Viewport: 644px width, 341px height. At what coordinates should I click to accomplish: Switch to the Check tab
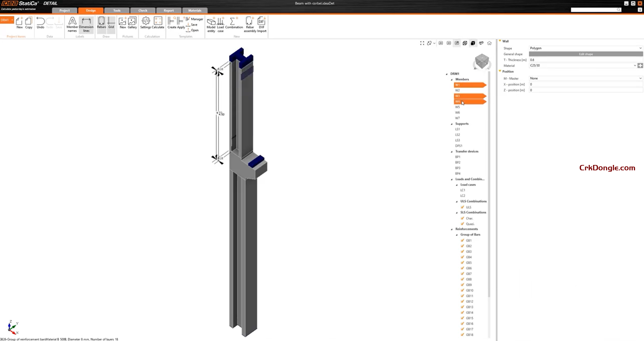(143, 10)
